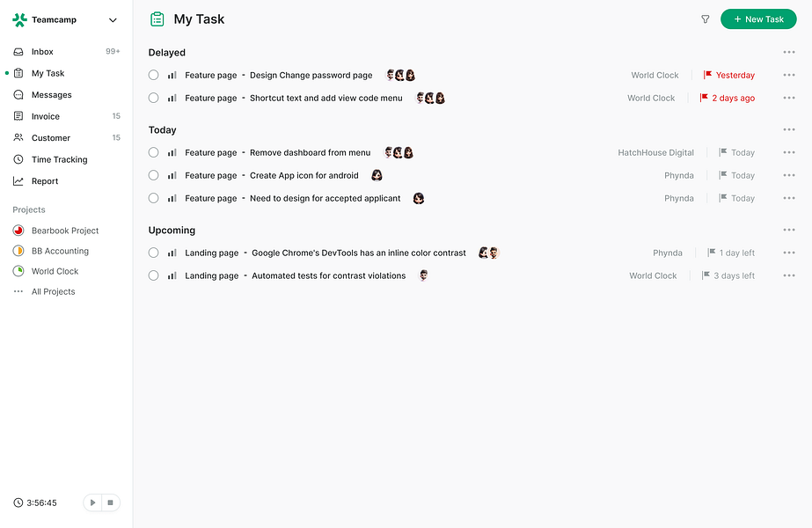
Task: Complete the Automated tests for contrast violations task
Action: (x=153, y=275)
